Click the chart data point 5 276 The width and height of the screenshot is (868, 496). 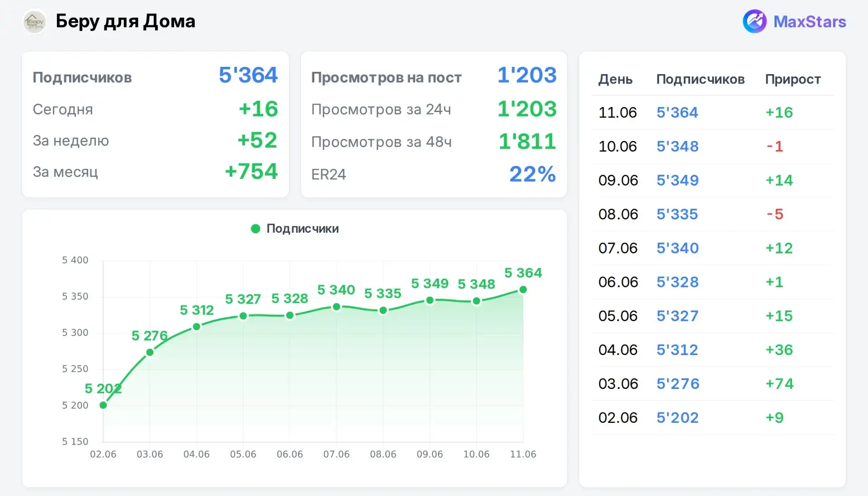pyautogui.click(x=150, y=352)
